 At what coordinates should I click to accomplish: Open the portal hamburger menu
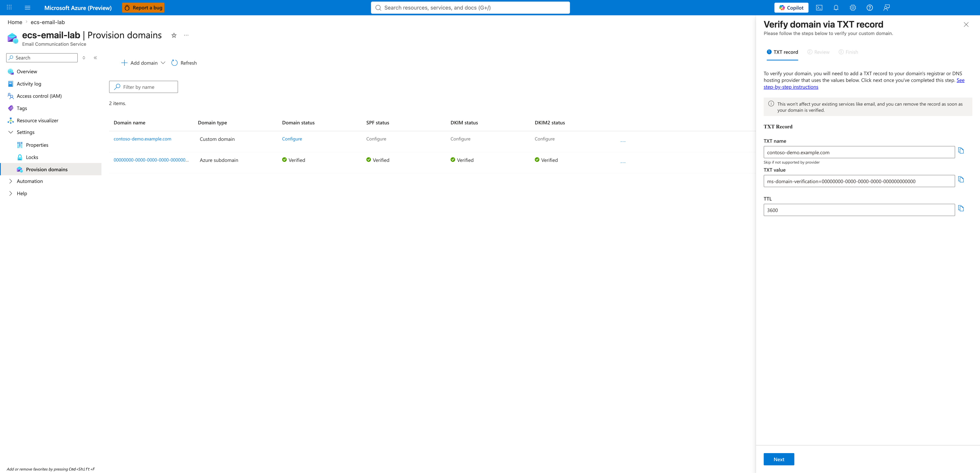click(x=27, y=8)
